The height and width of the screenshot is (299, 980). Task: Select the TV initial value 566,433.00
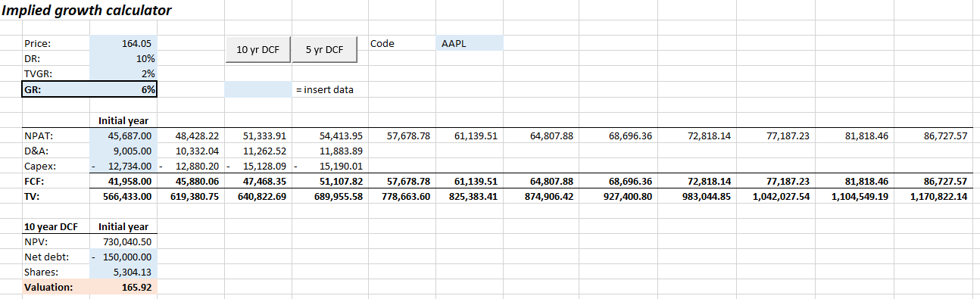point(123,195)
